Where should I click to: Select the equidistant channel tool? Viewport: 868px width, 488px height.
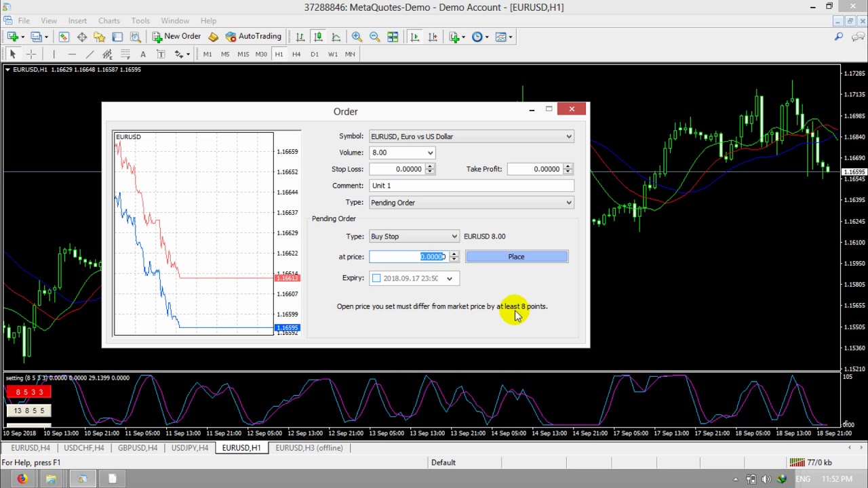107,54
